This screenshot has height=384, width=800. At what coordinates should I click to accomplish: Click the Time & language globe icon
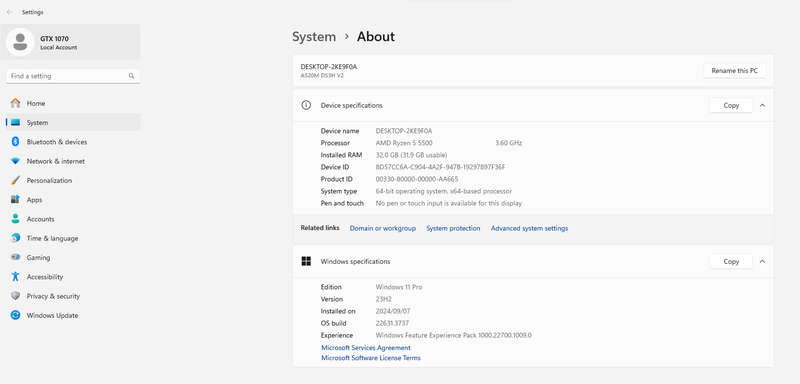[15, 238]
